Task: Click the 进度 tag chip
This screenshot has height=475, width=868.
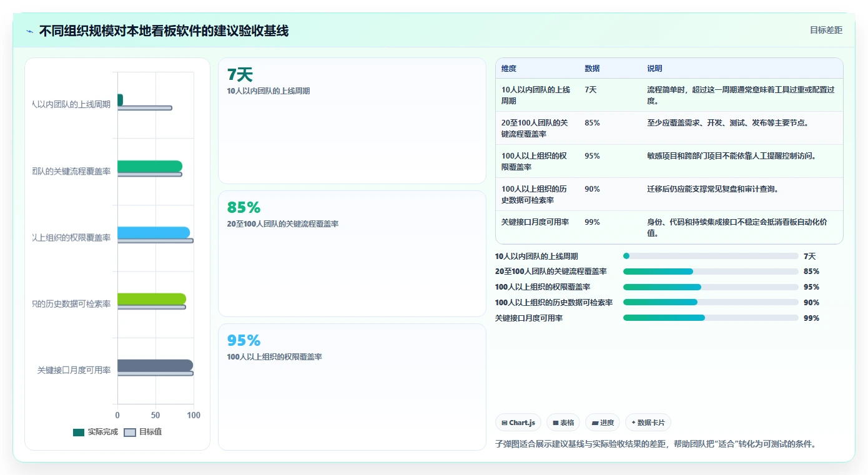Action: 603,423
